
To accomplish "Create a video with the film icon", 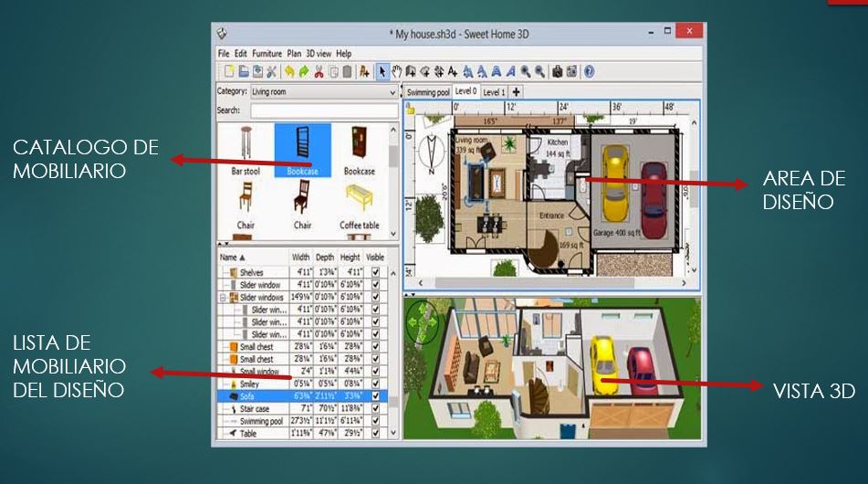I will (x=572, y=71).
